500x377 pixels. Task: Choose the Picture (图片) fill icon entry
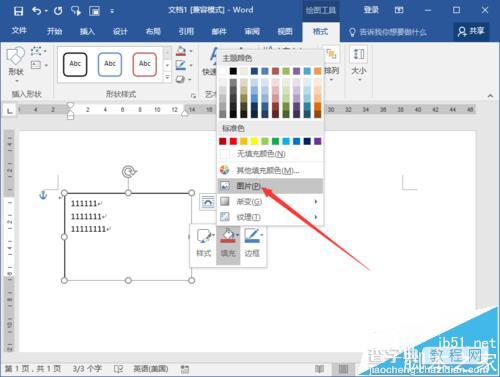(225, 186)
